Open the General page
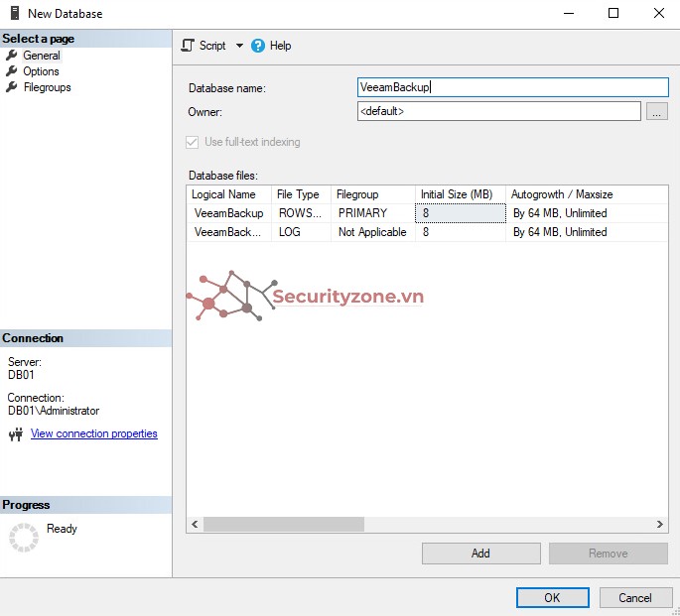This screenshot has width=680, height=616. 42,56
